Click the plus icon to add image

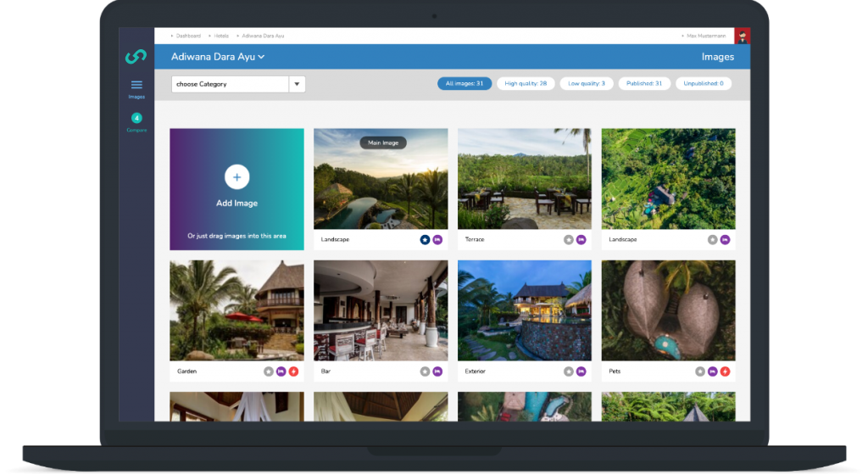[x=236, y=176]
